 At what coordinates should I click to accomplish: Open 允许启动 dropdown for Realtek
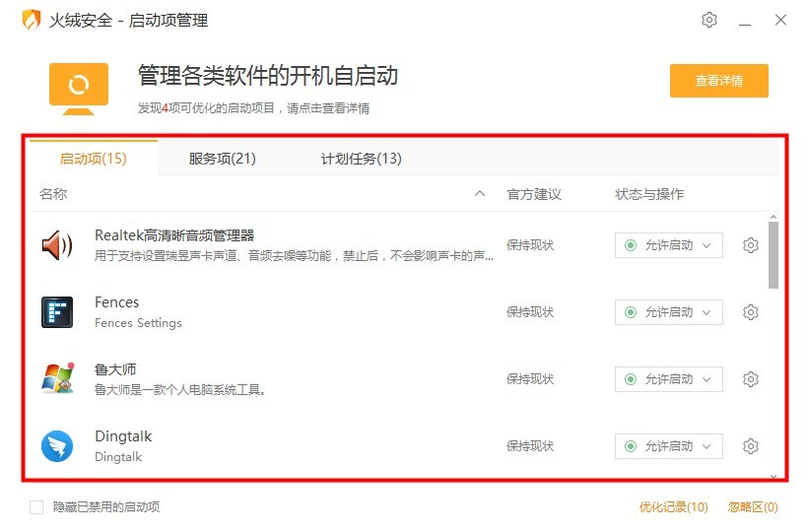click(668, 245)
